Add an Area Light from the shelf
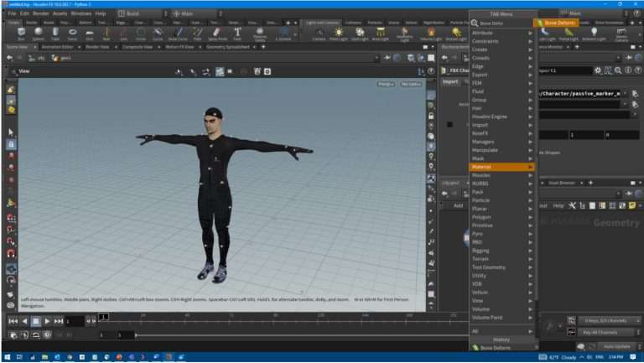644x363 pixels. 381,34
